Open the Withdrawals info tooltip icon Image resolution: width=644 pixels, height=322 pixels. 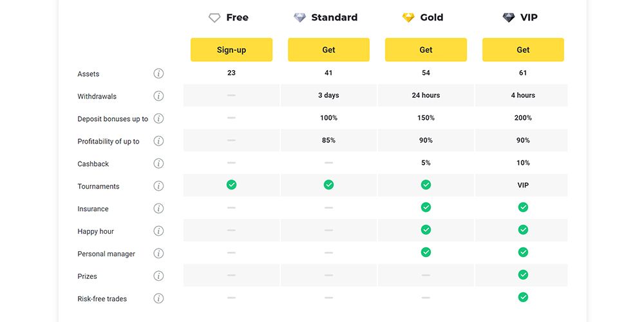coord(158,96)
